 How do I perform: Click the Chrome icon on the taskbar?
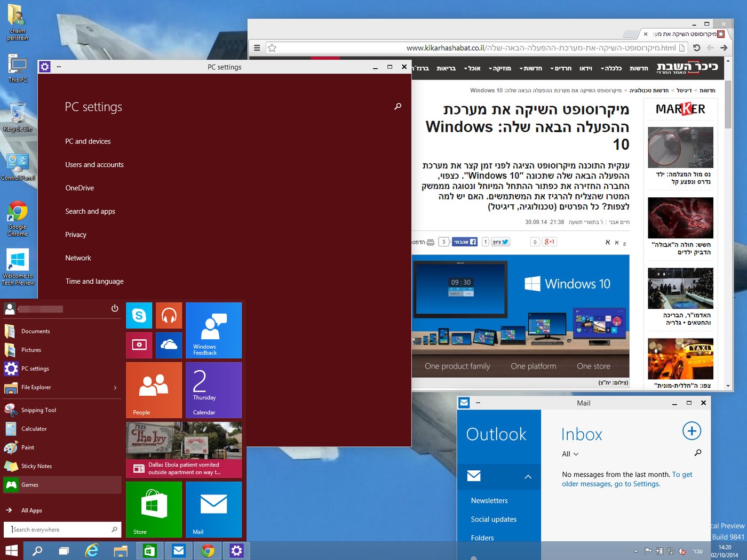tap(208, 551)
